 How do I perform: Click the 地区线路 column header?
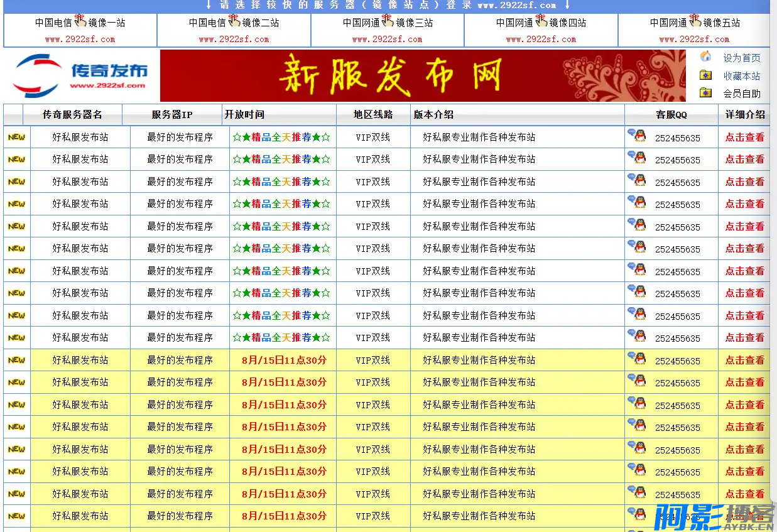373,114
